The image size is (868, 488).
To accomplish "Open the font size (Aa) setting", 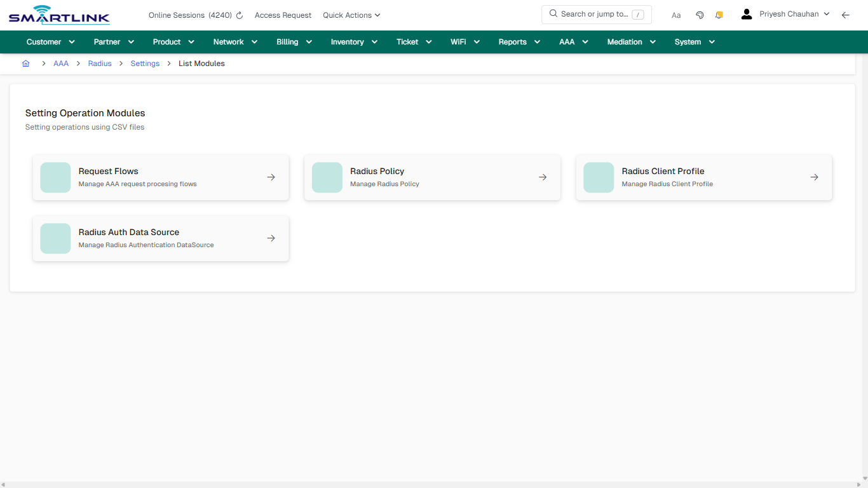I will (675, 15).
